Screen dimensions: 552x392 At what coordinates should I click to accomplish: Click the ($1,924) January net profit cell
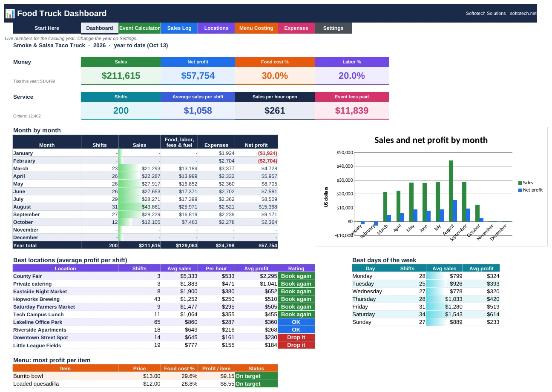pos(256,153)
